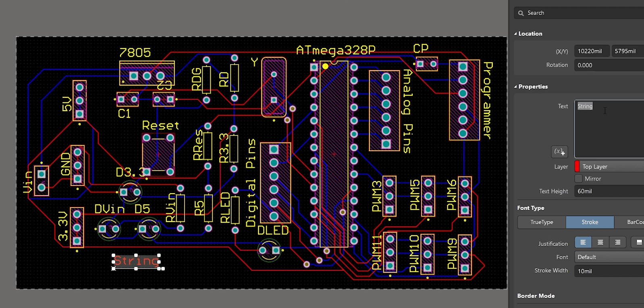Click the GND label text

66,164
